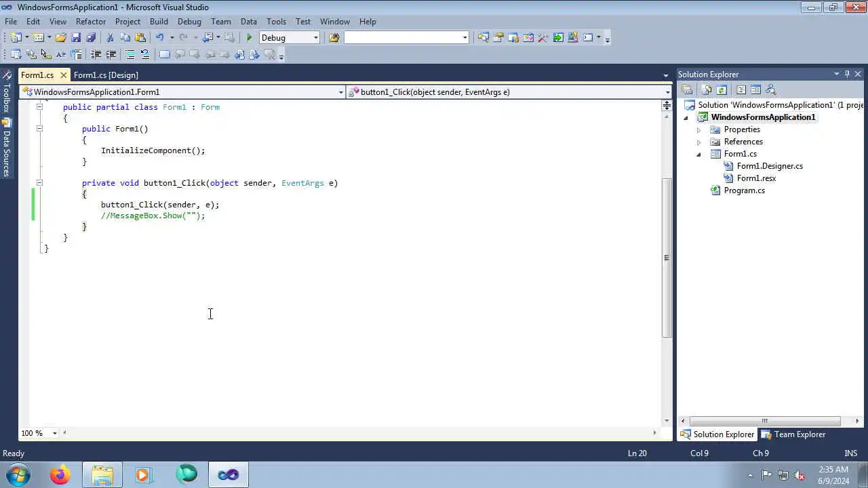This screenshot has width=868, height=488.
Task: Open the Debug menu
Action: [189, 22]
